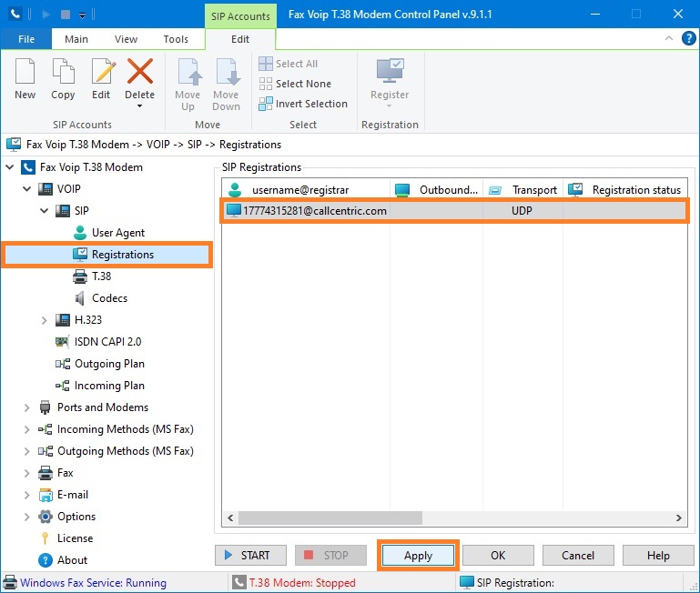Viewport: 700px width, 593px height.
Task: Click quick access Start play icon
Action: 46,15
